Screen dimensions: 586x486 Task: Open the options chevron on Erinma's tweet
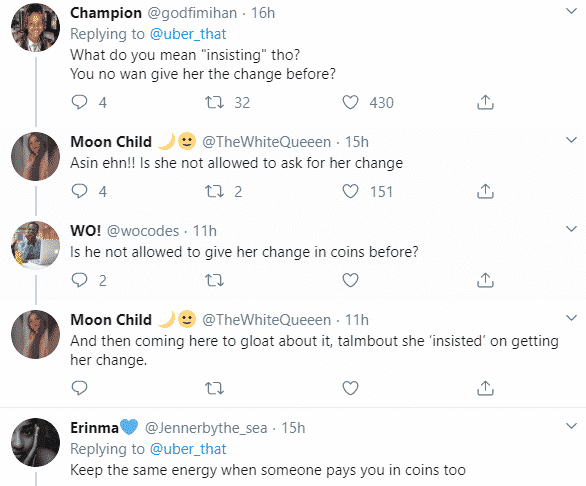pyautogui.click(x=571, y=426)
